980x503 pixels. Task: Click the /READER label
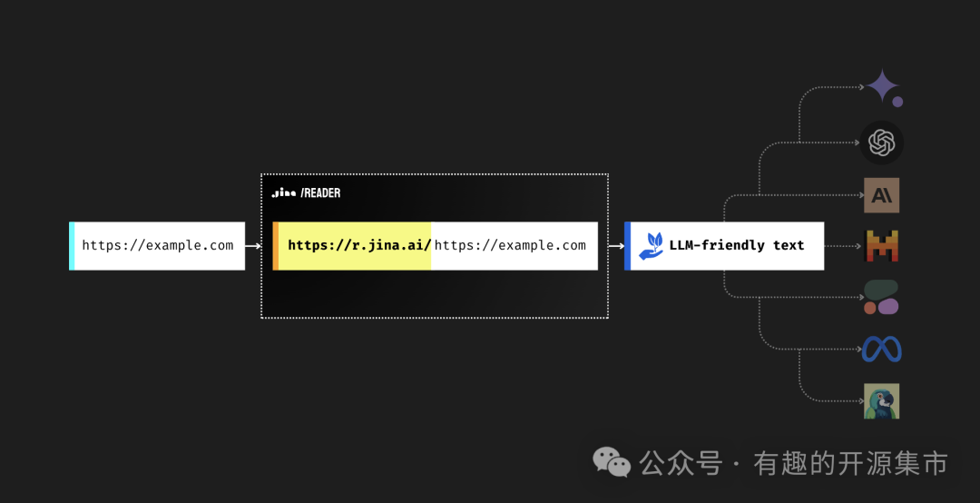(x=320, y=192)
